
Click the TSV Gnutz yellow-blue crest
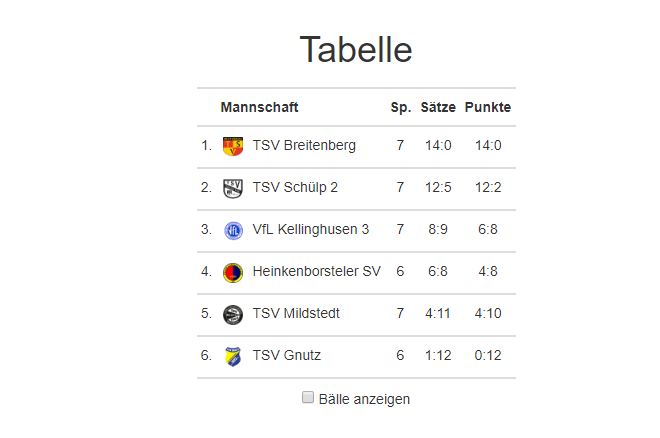pyautogui.click(x=233, y=356)
